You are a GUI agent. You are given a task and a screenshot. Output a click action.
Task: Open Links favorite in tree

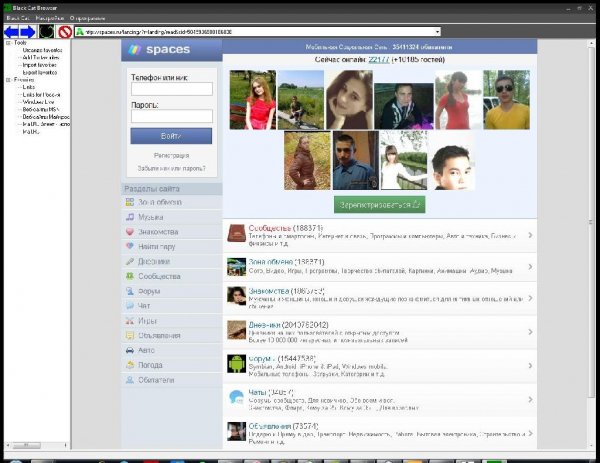(x=28, y=87)
